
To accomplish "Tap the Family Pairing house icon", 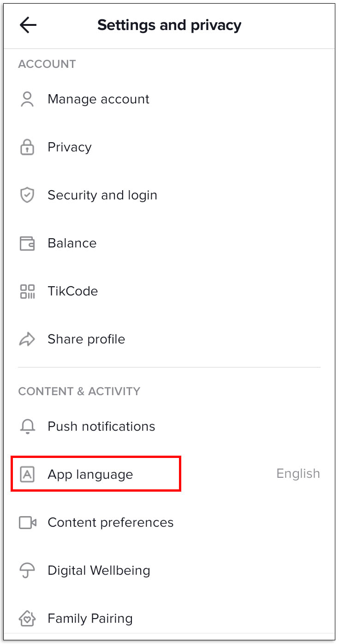I will click(27, 619).
